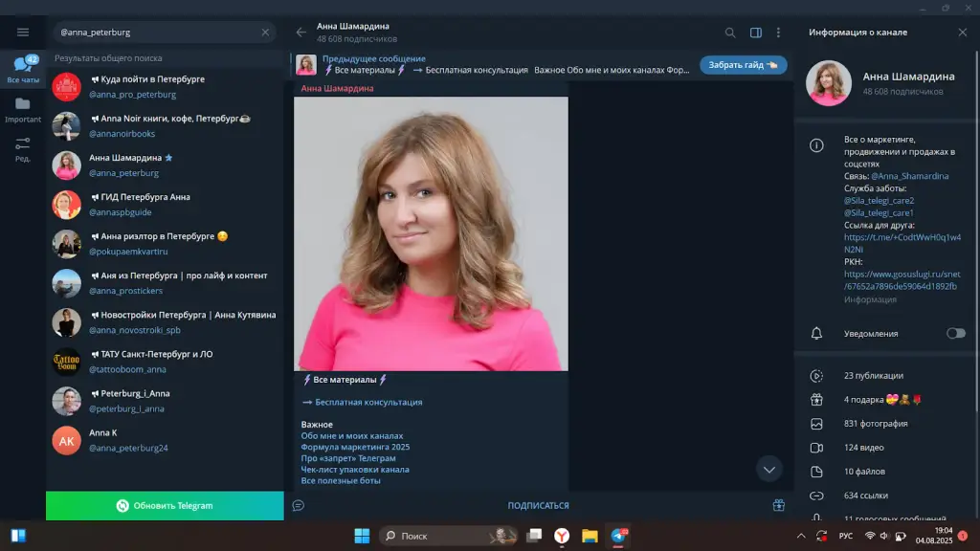Open 10 файлов shared files

pyautogui.click(x=886, y=472)
